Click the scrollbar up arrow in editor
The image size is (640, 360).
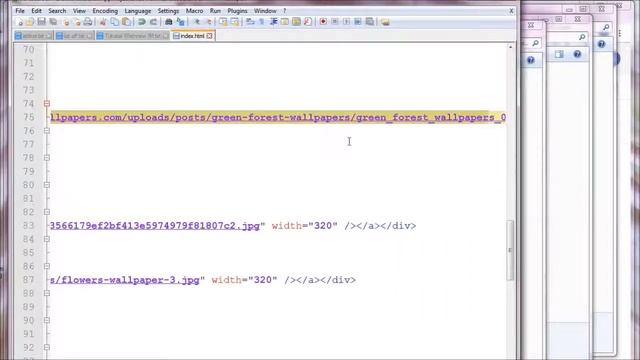(510, 47)
